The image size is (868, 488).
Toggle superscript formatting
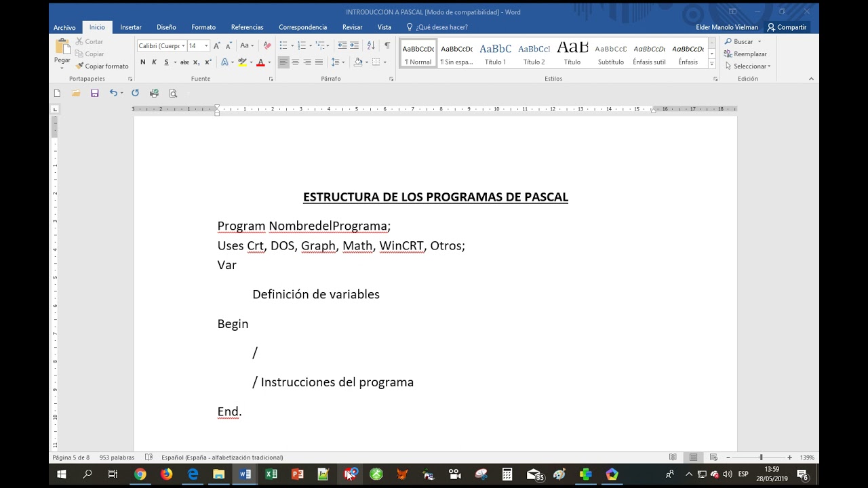click(x=208, y=62)
